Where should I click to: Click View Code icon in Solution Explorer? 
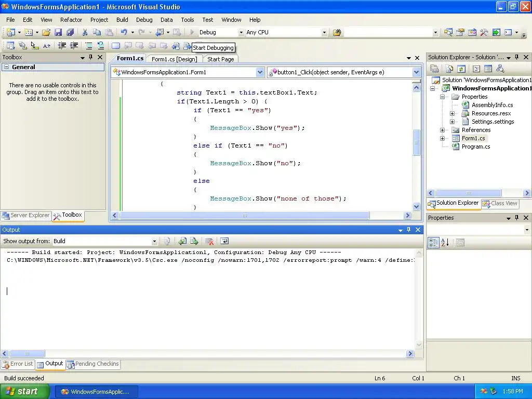pos(476,69)
